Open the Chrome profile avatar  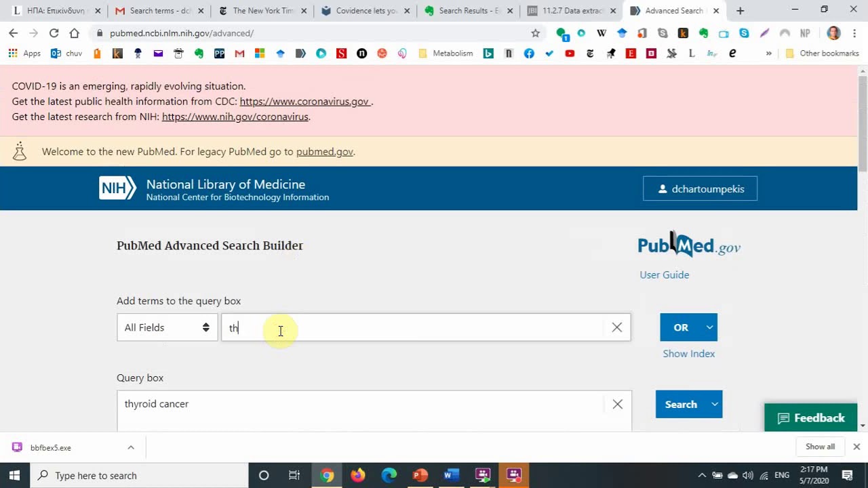pyautogui.click(x=834, y=33)
